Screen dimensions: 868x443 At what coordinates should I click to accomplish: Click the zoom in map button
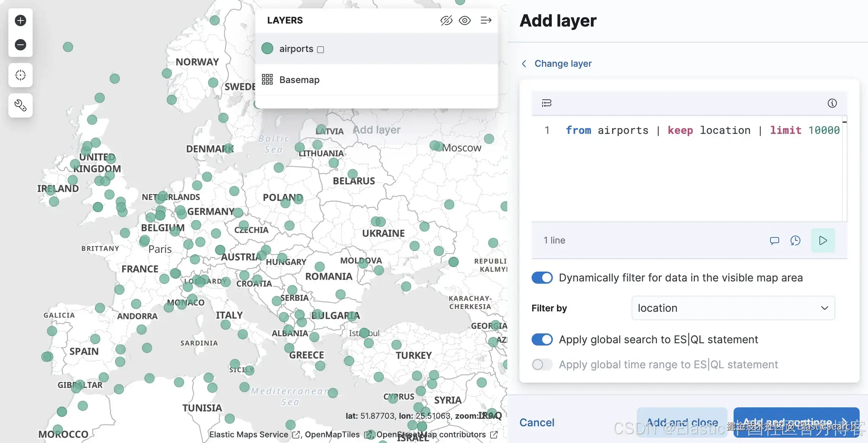pos(21,20)
